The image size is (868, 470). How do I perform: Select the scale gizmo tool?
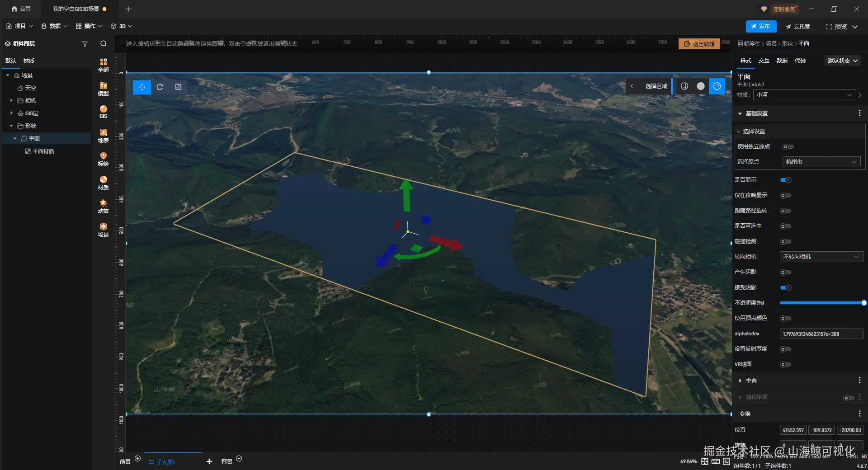click(178, 87)
